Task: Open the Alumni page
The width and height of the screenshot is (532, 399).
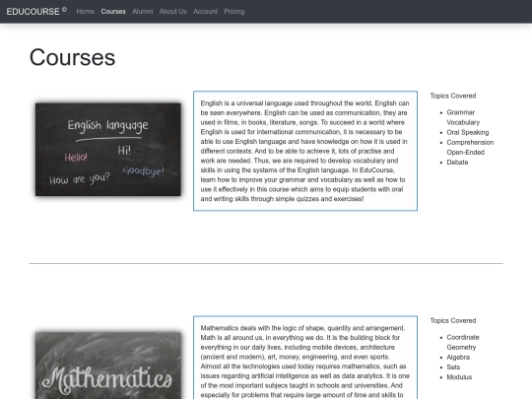Action: point(143,12)
